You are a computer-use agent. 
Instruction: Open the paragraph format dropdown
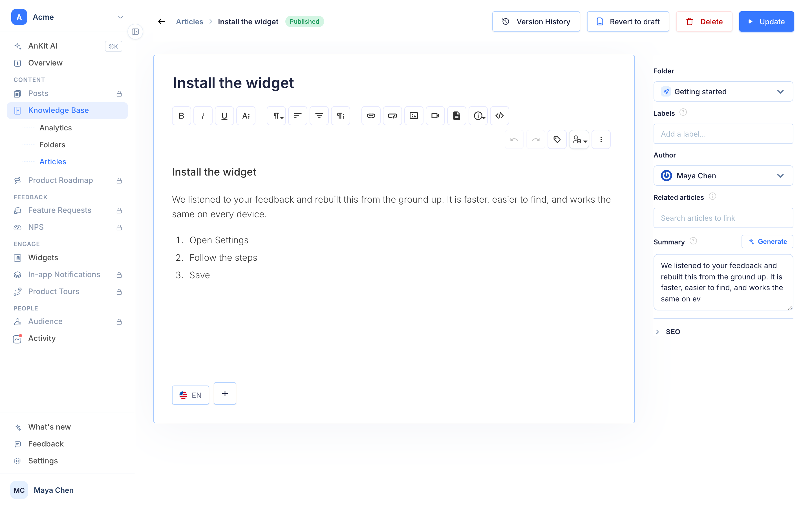276,116
